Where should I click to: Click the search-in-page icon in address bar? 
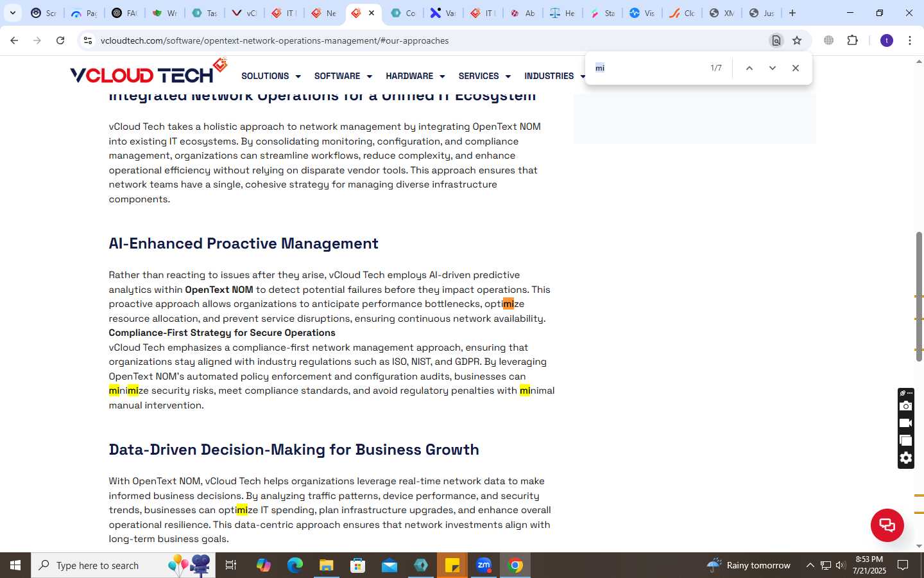point(776,40)
